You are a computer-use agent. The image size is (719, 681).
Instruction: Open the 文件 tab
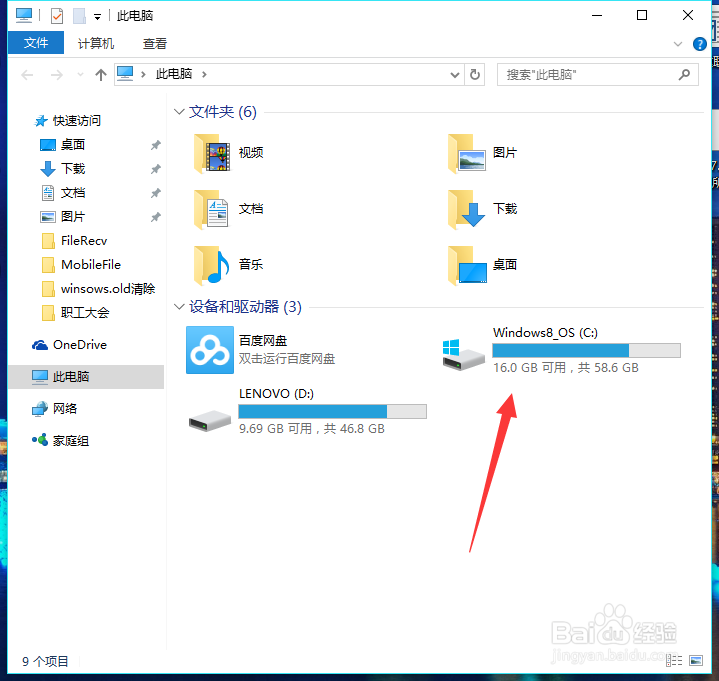tap(36, 43)
